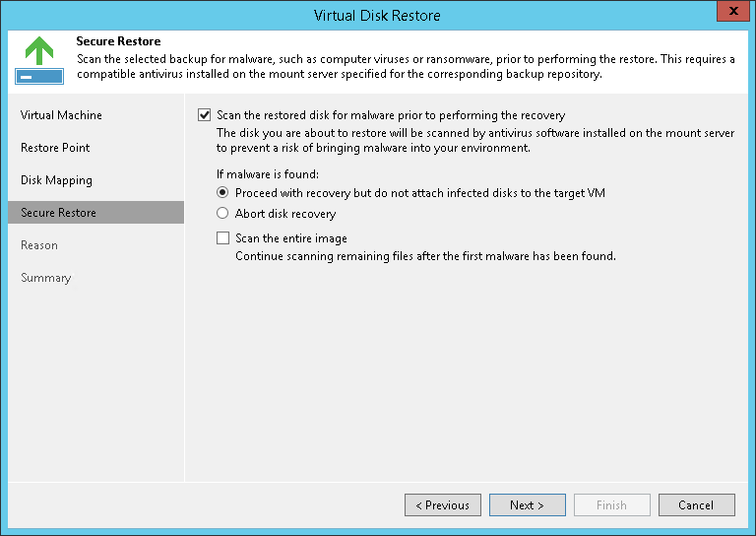The image size is (756, 536).
Task: Click the bold Secure Restore heading
Action: (118, 41)
